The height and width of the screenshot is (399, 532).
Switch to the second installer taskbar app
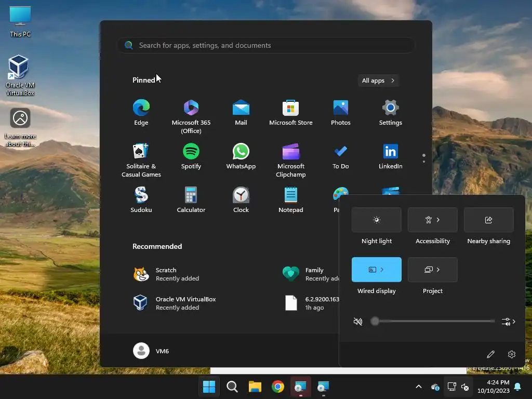point(323,387)
